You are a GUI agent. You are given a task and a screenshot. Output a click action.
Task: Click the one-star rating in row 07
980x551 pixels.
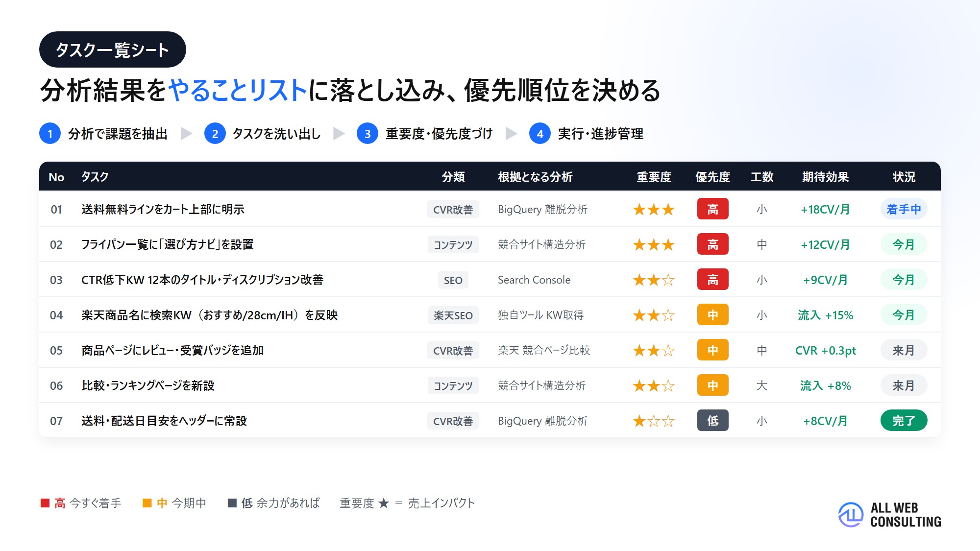tap(654, 421)
